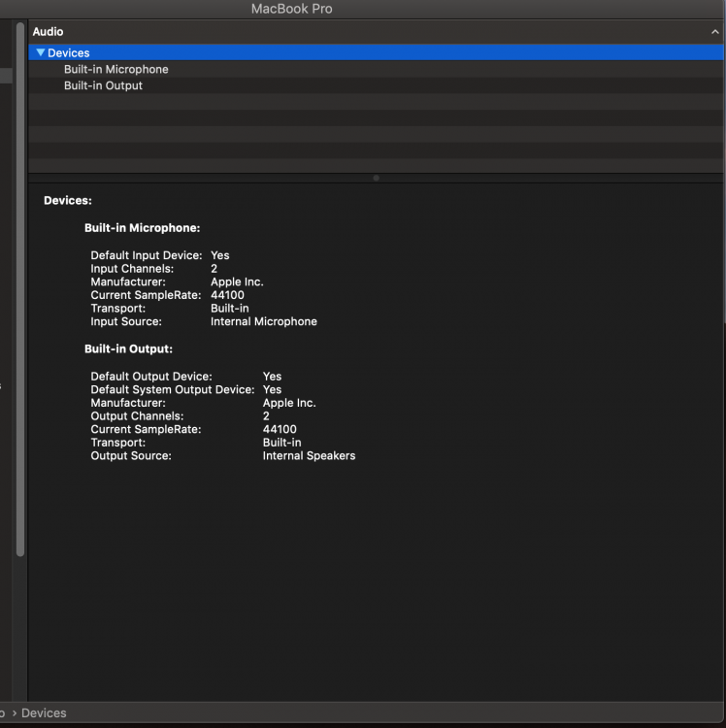The height and width of the screenshot is (728, 726).
Task: Click the 'Default Output Device:' label
Action: 151,376
